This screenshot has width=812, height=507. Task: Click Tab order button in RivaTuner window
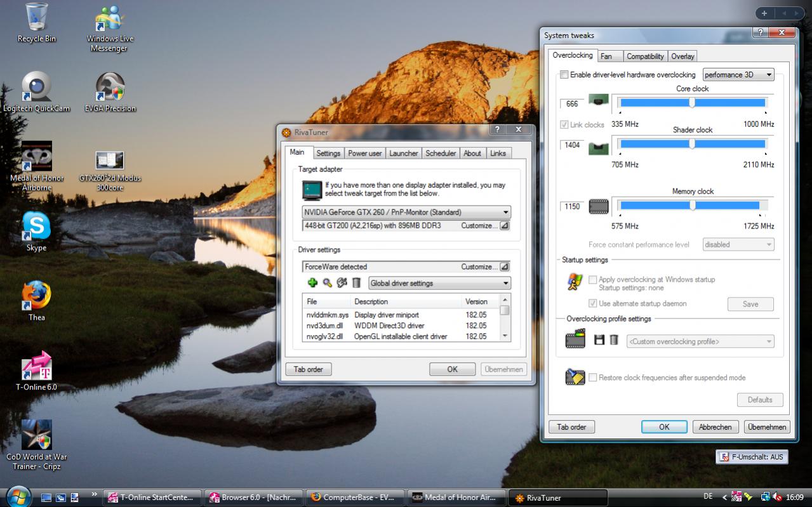pyautogui.click(x=309, y=369)
